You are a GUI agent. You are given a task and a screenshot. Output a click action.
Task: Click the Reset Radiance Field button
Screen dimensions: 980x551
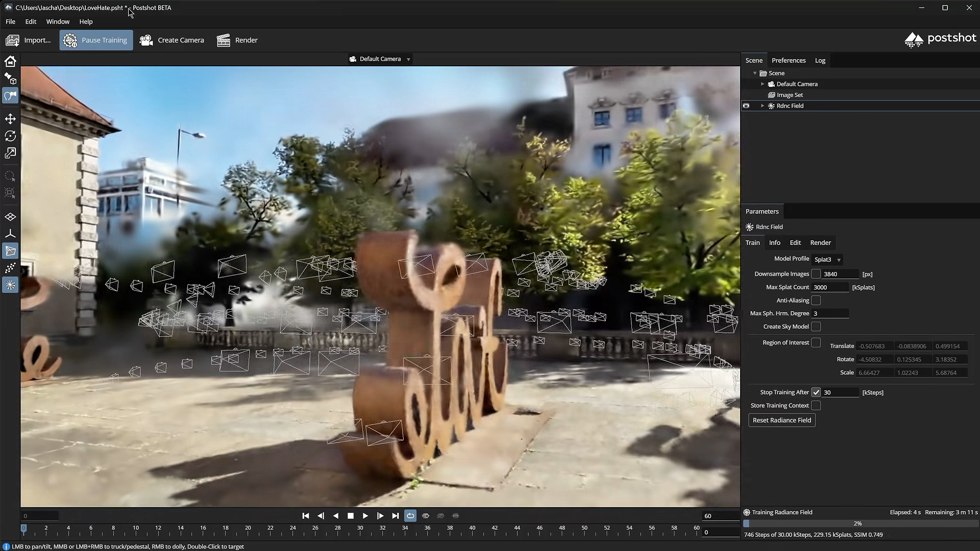point(781,420)
